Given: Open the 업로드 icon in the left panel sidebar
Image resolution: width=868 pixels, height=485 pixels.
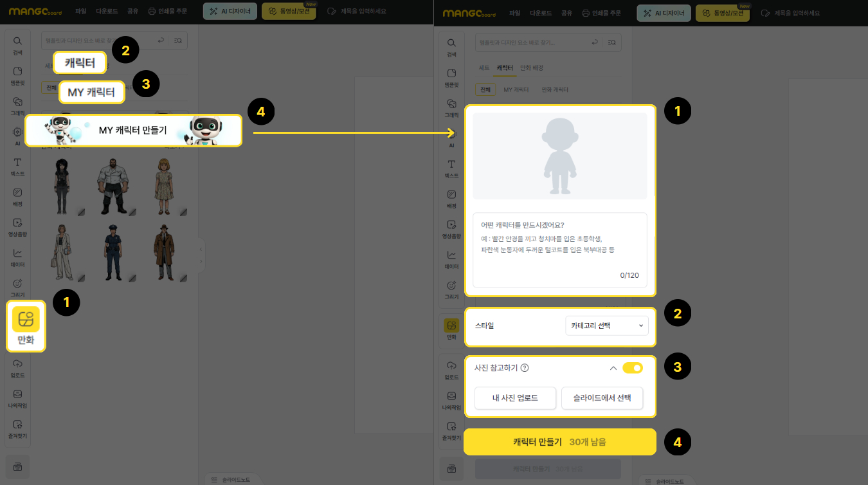Looking at the screenshot, I should 17,367.
